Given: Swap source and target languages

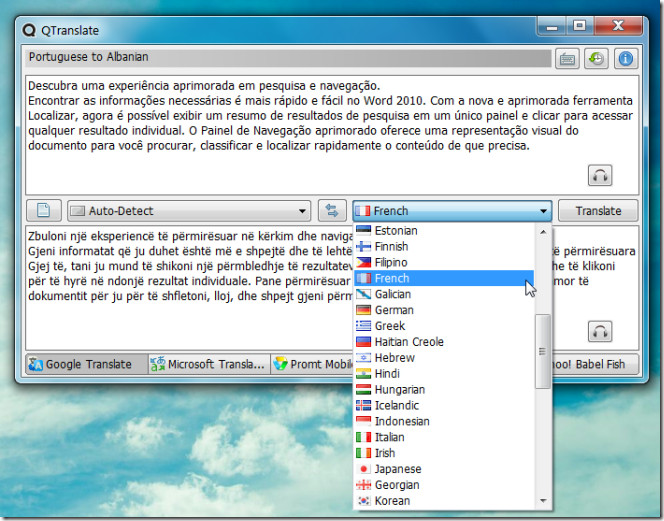Looking at the screenshot, I should pyautogui.click(x=332, y=211).
